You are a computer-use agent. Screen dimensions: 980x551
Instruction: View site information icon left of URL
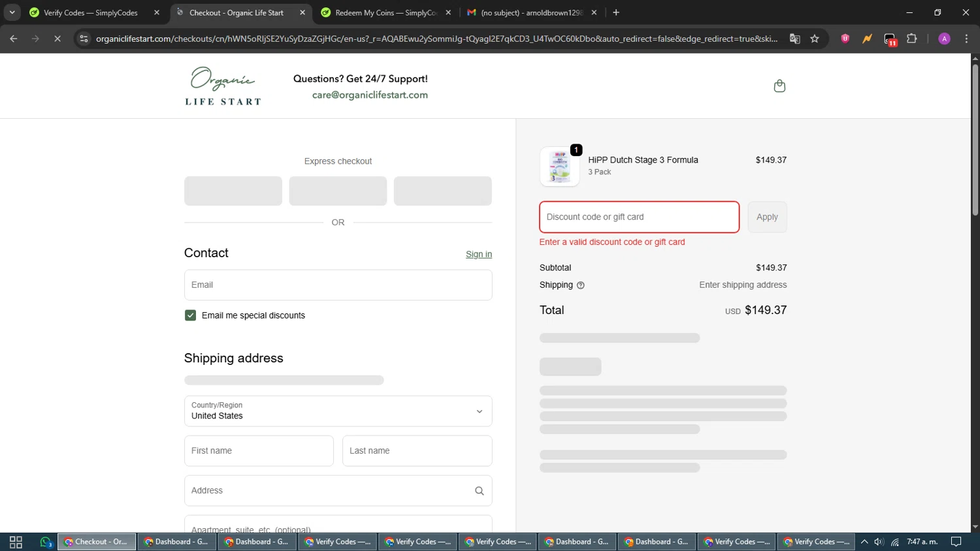tap(84, 39)
